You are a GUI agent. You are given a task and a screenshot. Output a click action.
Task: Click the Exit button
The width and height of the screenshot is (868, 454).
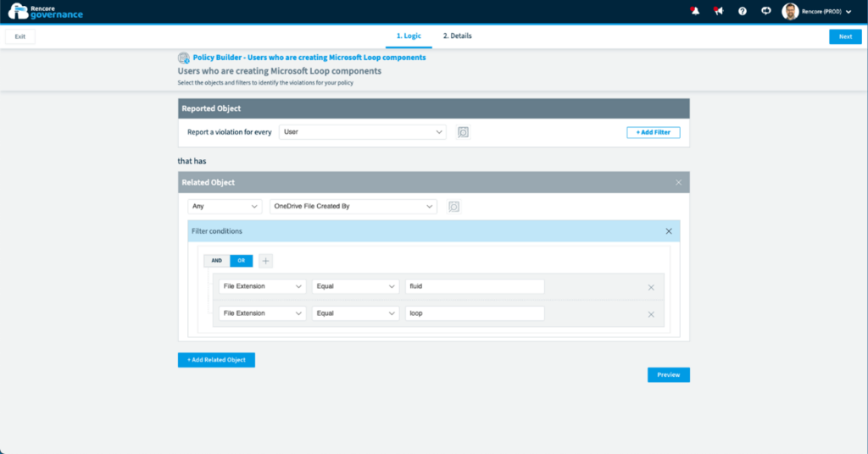20,36
